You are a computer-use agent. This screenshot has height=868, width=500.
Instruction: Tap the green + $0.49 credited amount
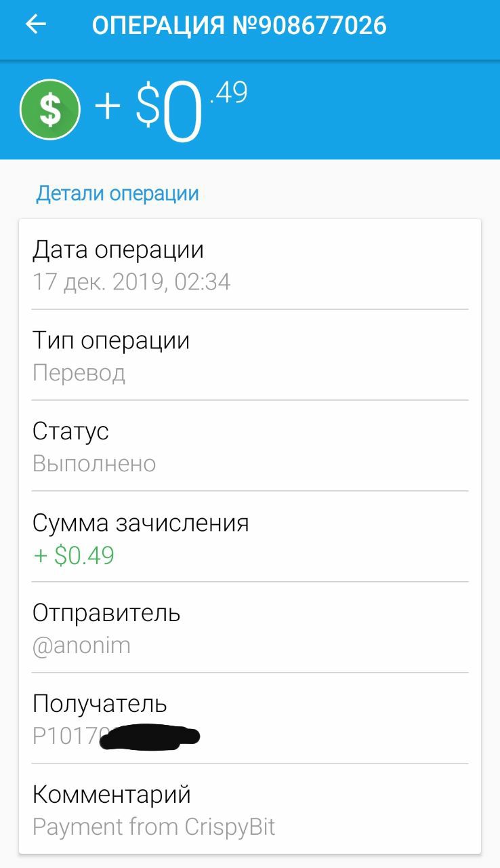[74, 555]
